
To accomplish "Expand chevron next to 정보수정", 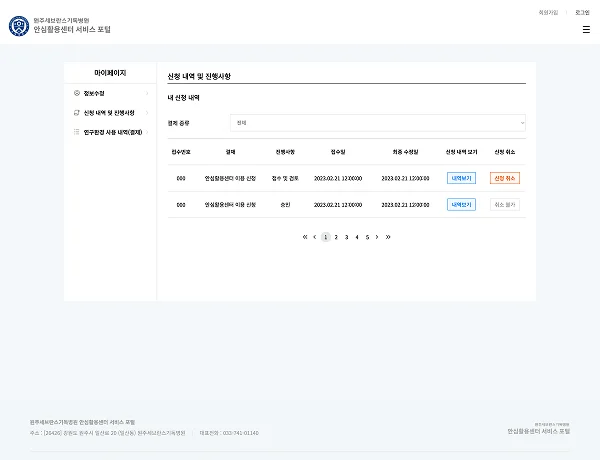I will click(x=147, y=93).
